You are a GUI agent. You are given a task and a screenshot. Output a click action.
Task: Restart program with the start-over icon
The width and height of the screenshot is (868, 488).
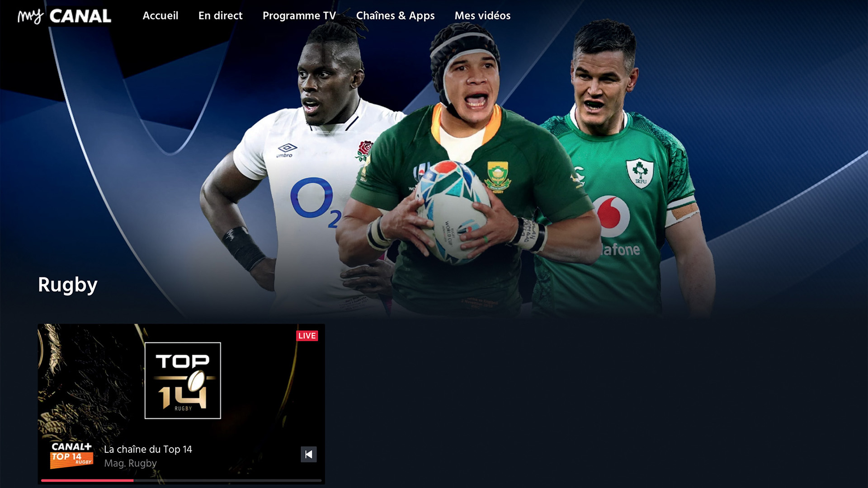309,454
